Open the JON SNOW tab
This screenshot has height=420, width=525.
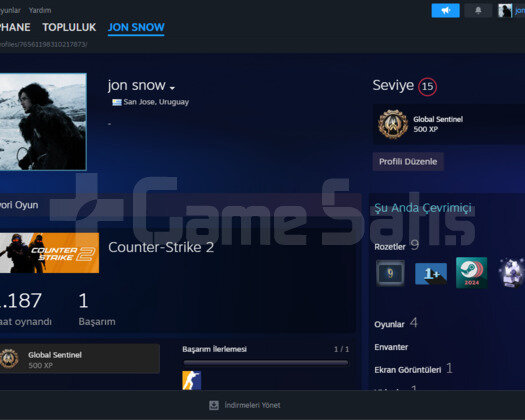(136, 27)
